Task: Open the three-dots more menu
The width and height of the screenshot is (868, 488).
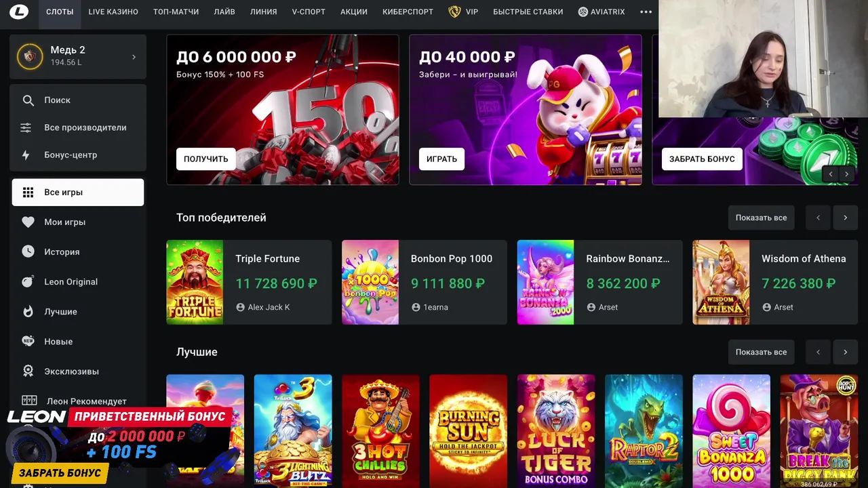Action: click(646, 12)
